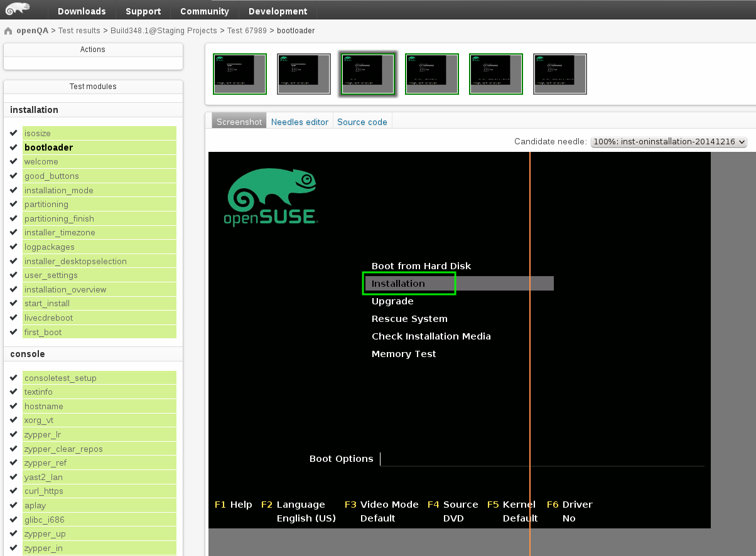Switch to the Needles editor tab
Image resolution: width=756 pixels, height=556 pixels.
point(300,122)
